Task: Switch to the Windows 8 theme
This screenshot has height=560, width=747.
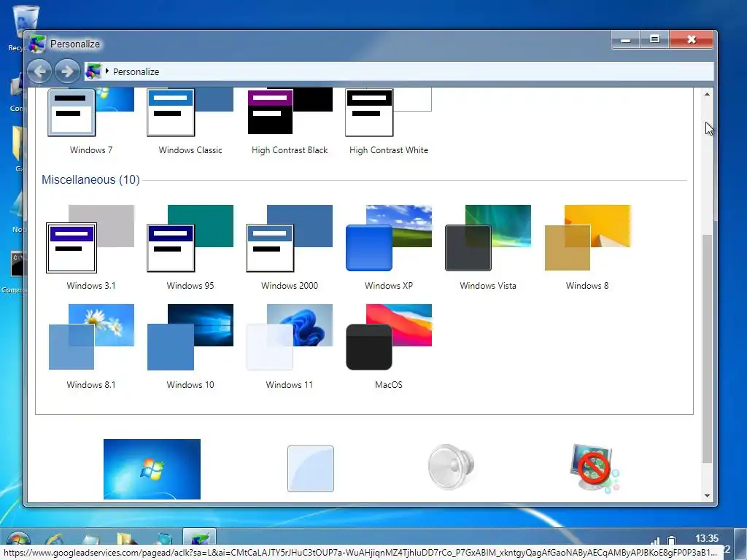Action: [587, 248]
